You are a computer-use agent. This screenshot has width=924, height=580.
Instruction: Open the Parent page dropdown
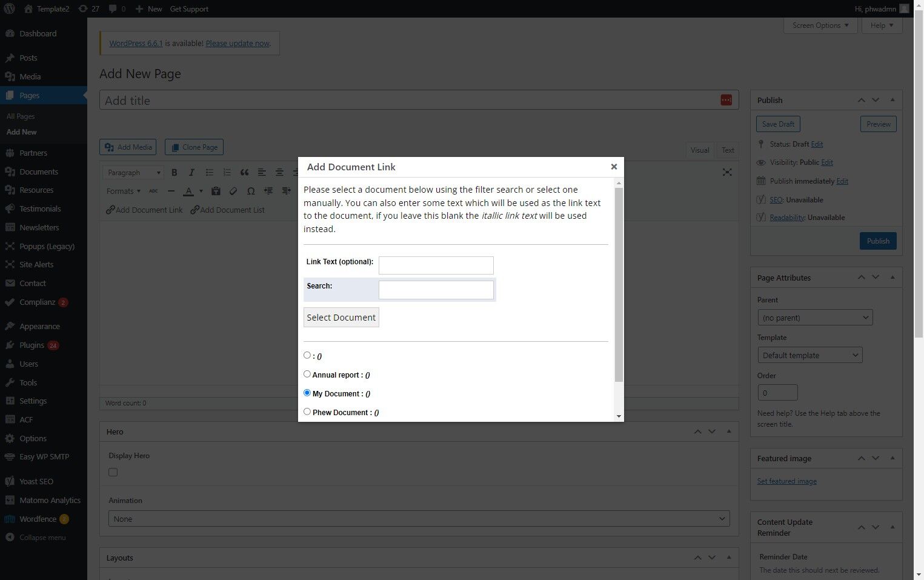pos(815,318)
